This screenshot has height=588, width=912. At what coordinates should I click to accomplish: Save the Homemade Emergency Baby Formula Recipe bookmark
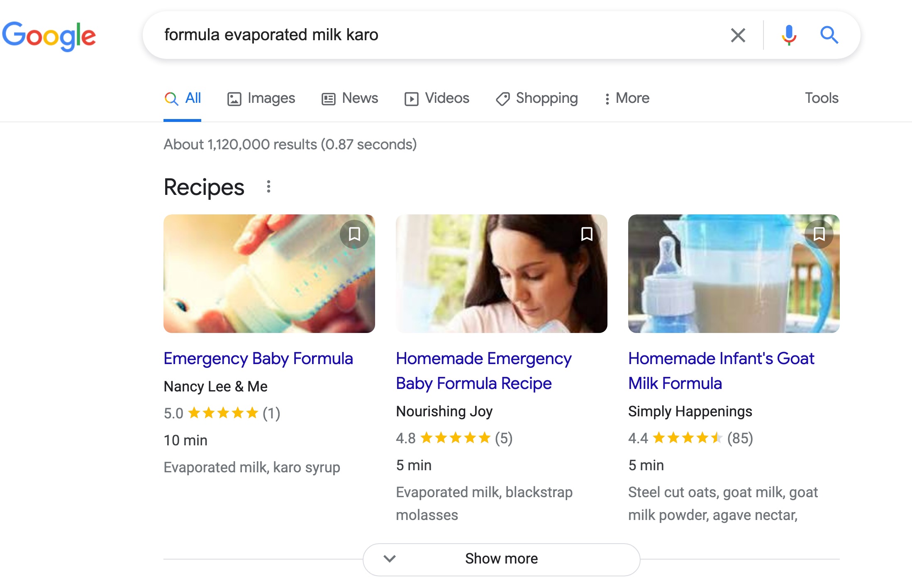pyautogui.click(x=586, y=234)
